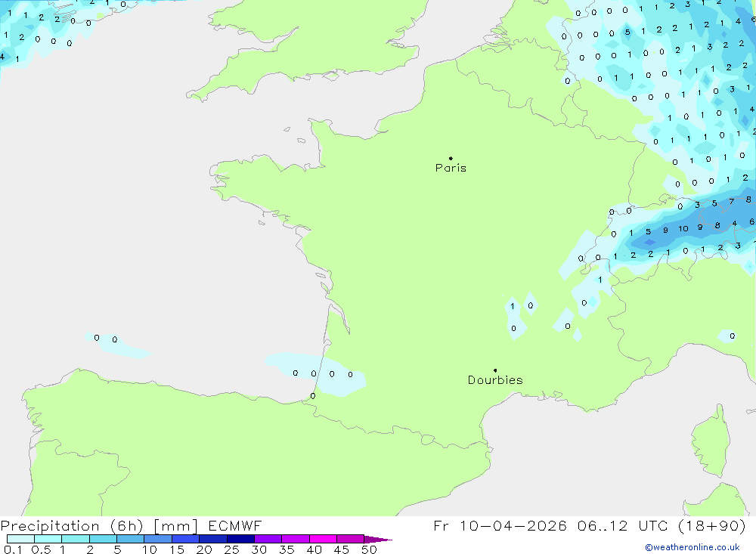The width and height of the screenshot is (756, 554).
Task: Pick the dark navy 25–30 mm legend swatch
Action: coord(240,539)
